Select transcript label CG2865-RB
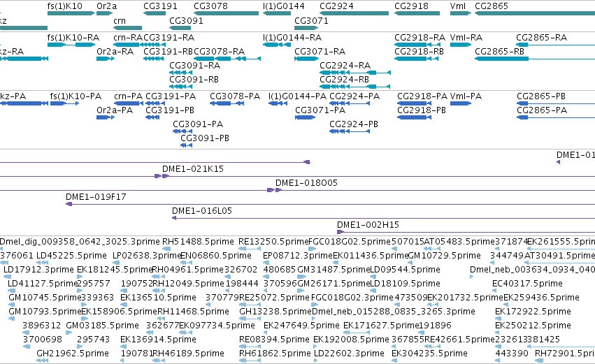 point(499,52)
